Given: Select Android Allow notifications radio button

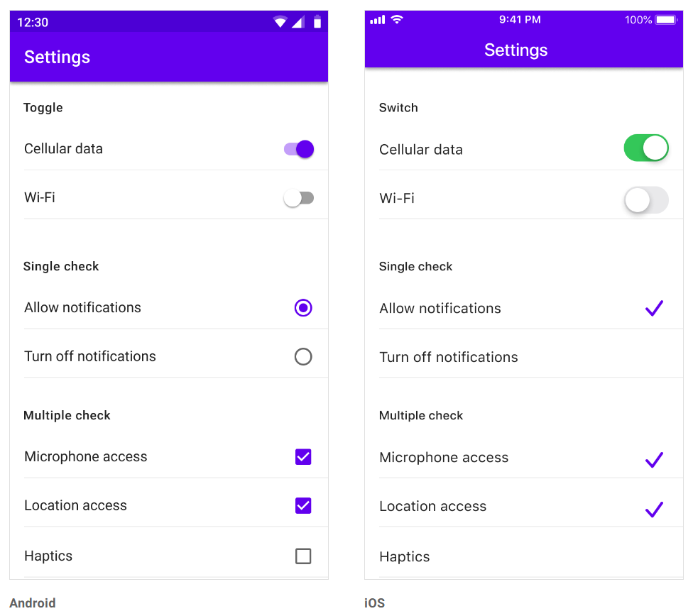Looking at the screenshot, I should pos(303,308).
